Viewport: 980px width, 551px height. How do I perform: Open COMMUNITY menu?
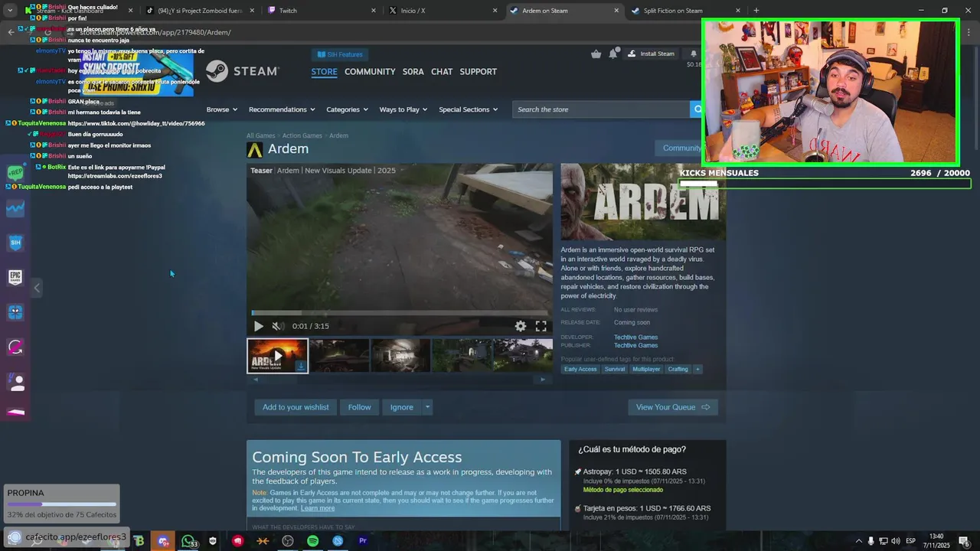point(370,71)
